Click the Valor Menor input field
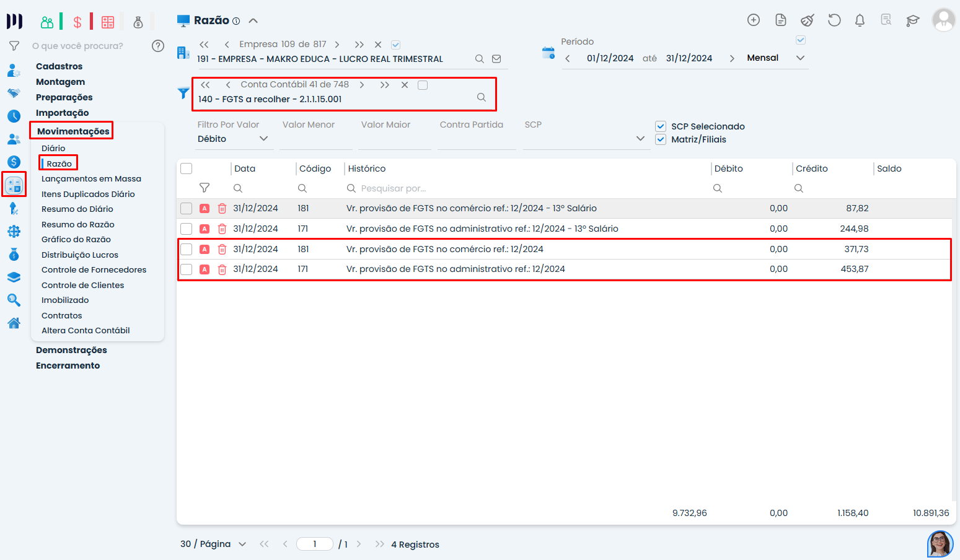Viewport: 960px width, 560px height. pos(316,139)
